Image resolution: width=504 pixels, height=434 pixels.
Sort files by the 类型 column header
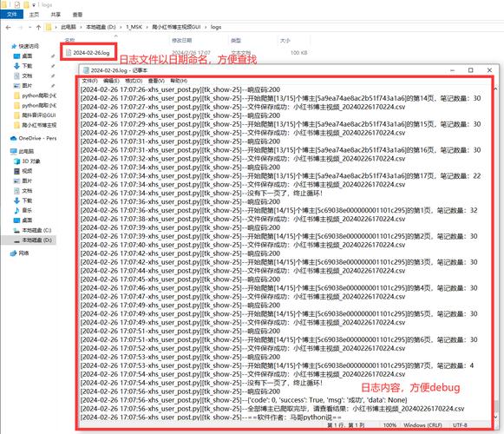(x=236, y=40)
